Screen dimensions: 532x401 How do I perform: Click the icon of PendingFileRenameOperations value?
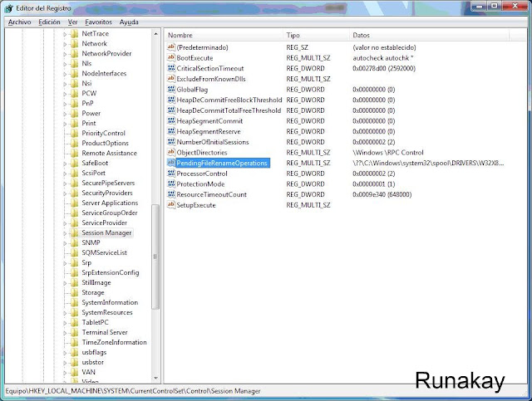coord(171,163)
